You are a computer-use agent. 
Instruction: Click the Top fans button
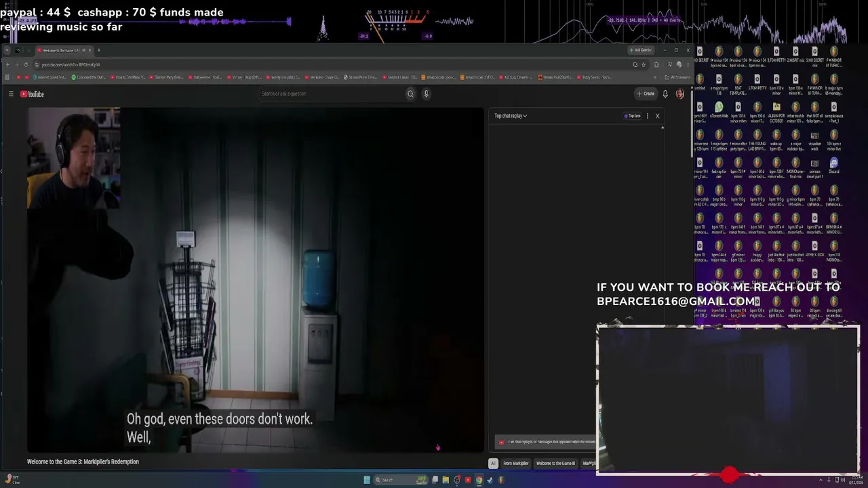pyautogui.click(x=633, y=116)
